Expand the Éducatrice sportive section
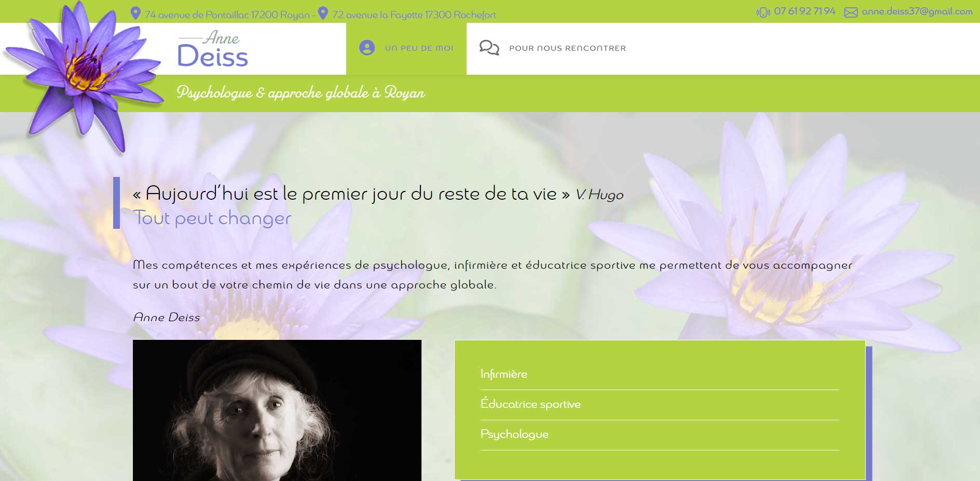This screenshot has height=481, width=980. pos(660,404)
